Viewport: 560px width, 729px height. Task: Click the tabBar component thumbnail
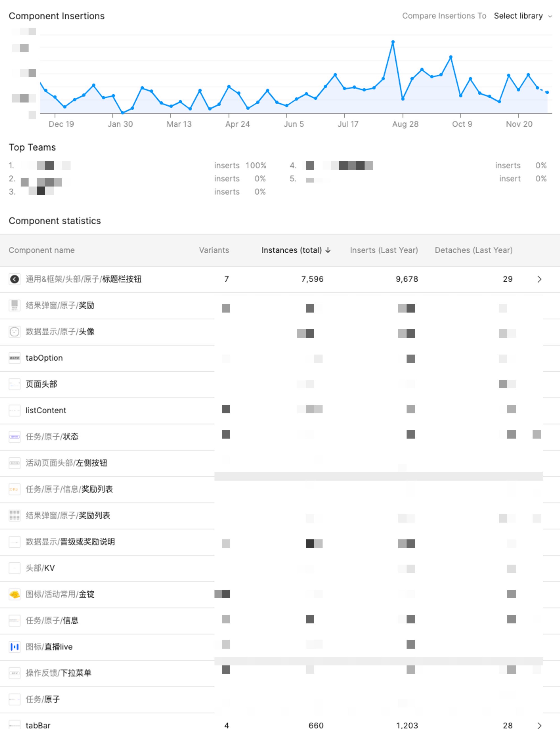tap(14, 725)
